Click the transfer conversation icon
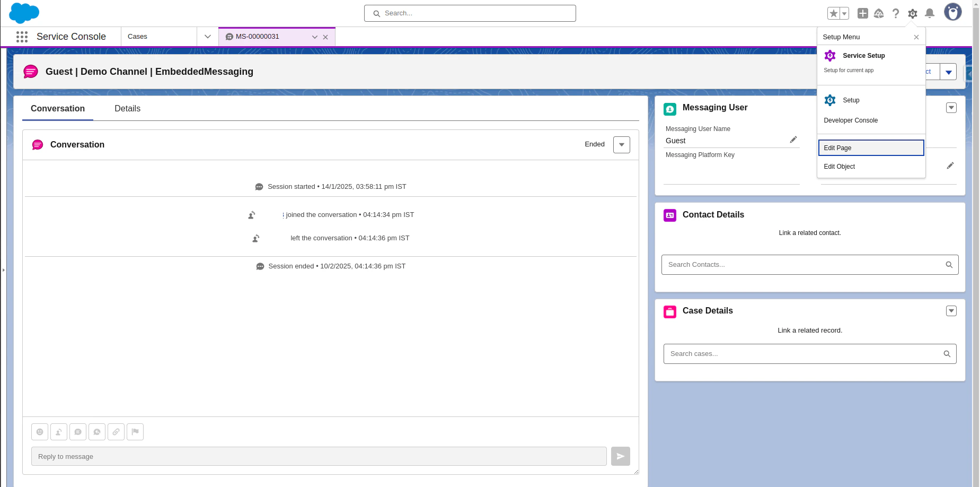Screen dimensions: 980x487 [x=59, y=431]
